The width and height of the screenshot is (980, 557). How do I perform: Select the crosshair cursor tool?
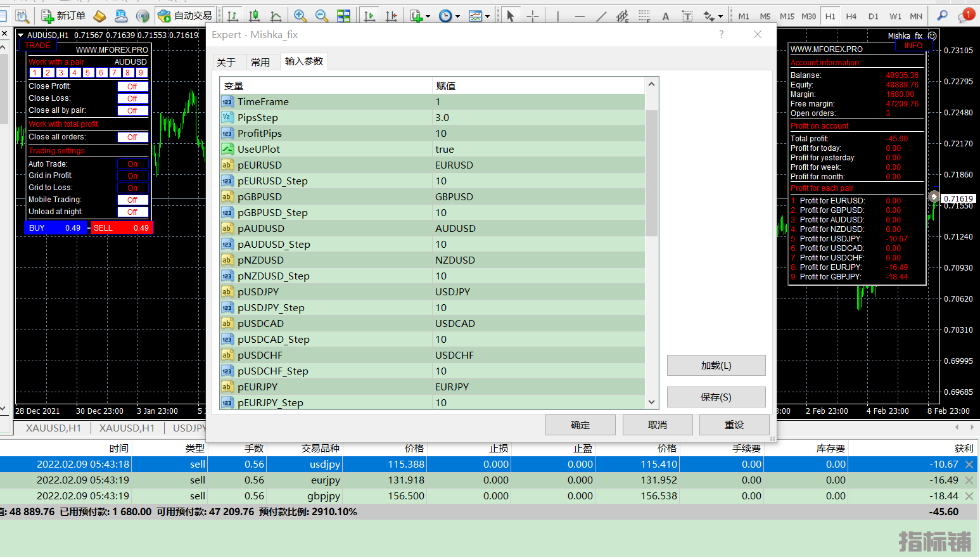(533, 16)
